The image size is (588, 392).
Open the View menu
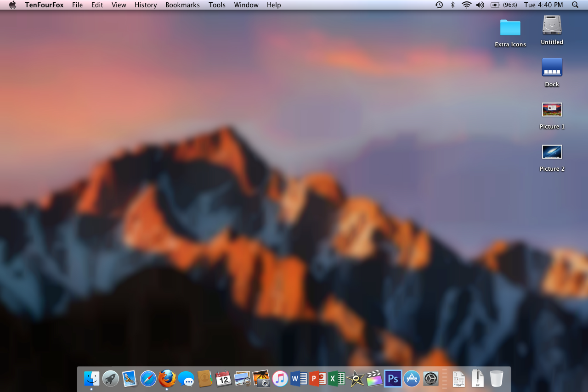pyautogui.click(x=119, y=5)
